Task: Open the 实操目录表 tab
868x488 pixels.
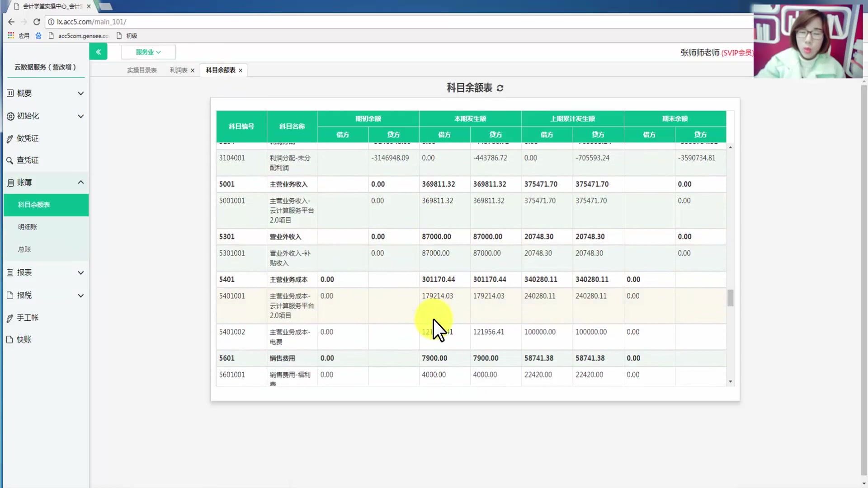Action: tap(142, 70)
